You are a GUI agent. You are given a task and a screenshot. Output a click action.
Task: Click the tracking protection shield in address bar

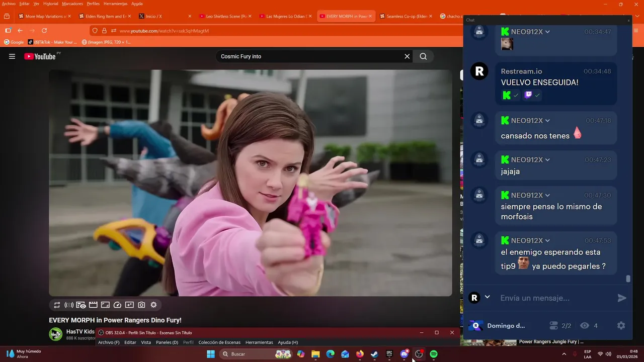[95, 31]
